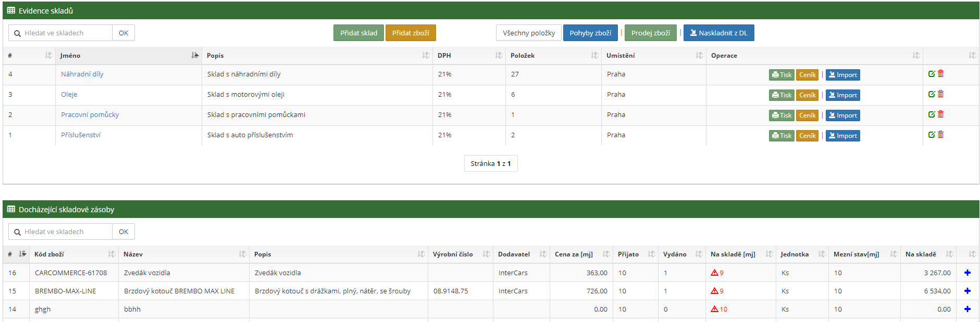
Task: Click Import button for Oleje row
Action: tap(842, 95)
